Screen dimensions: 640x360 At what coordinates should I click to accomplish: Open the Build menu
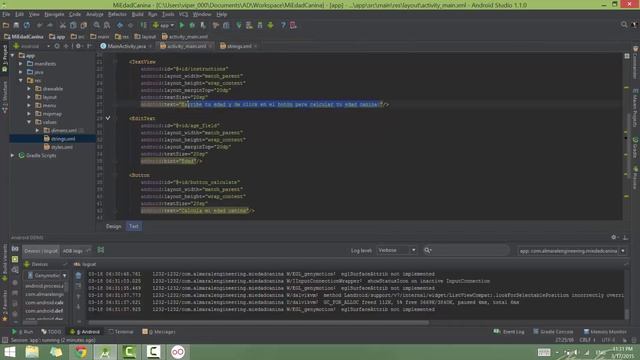[x=137, y=14]
